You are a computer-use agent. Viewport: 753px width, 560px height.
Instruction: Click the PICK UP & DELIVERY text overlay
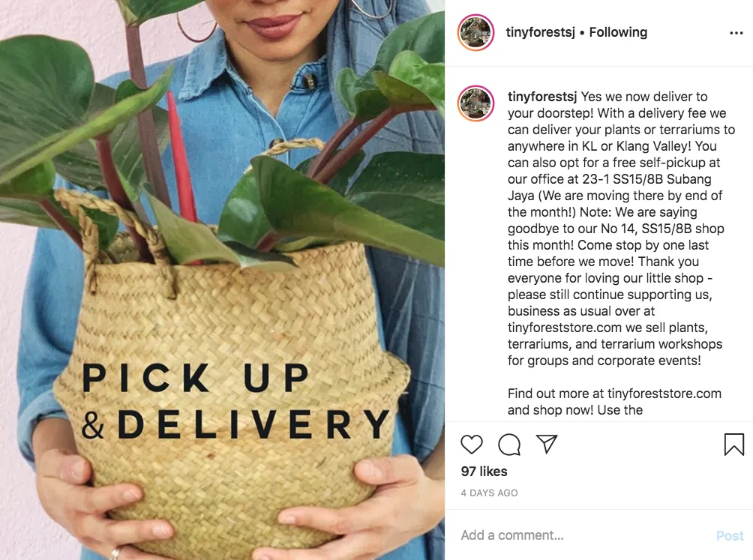click(x=235, y=400)
